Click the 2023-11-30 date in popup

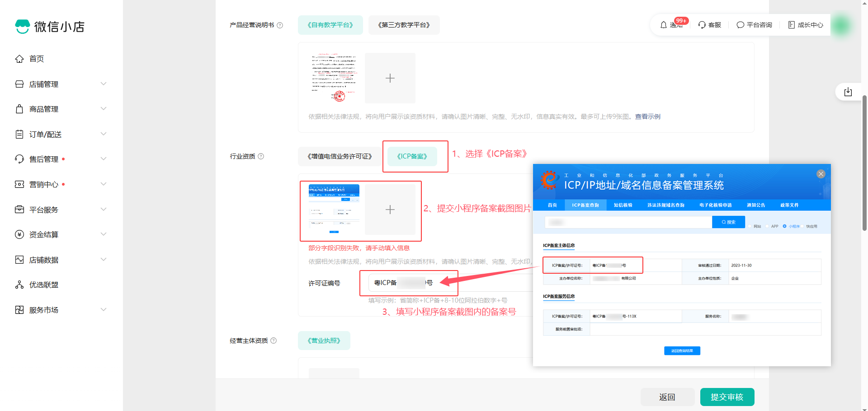coord(741,266)
